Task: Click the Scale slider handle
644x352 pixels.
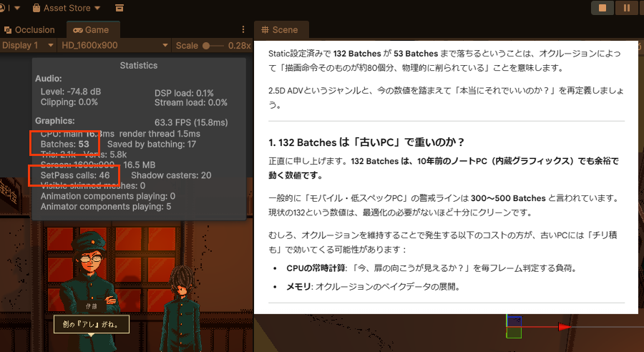Action: click(208, 45)
